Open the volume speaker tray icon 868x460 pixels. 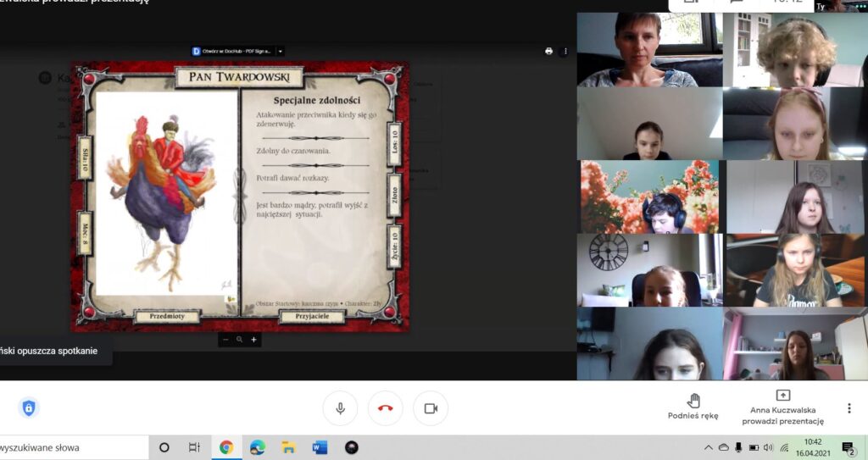[768, 447]
